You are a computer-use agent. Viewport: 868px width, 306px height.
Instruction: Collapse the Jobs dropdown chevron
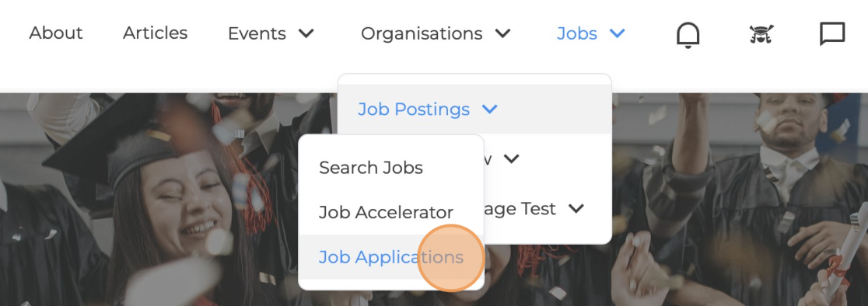coord(618,33)
